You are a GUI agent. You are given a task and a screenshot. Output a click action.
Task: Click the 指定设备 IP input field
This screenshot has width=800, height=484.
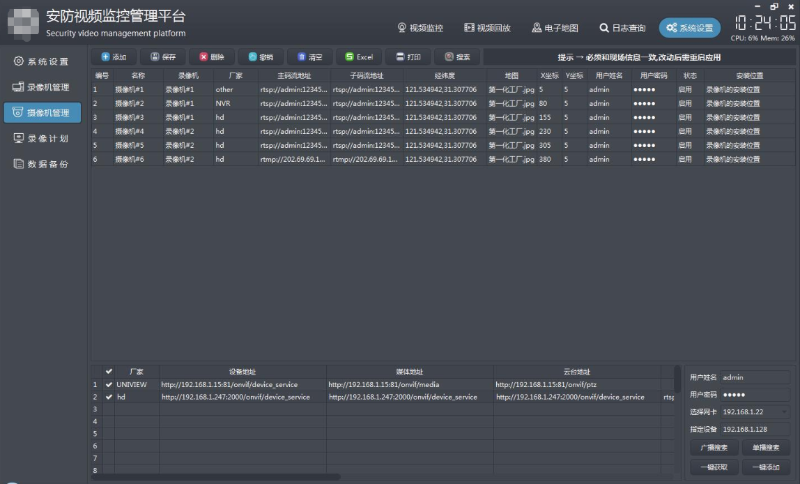pyautogui.click(x=756, y=429)
